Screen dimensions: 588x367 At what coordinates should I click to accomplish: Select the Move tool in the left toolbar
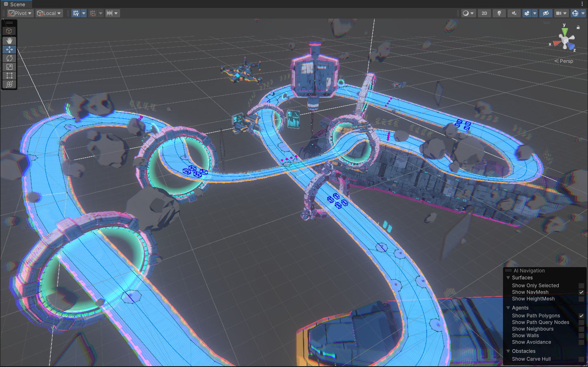[x=9, y=49]
